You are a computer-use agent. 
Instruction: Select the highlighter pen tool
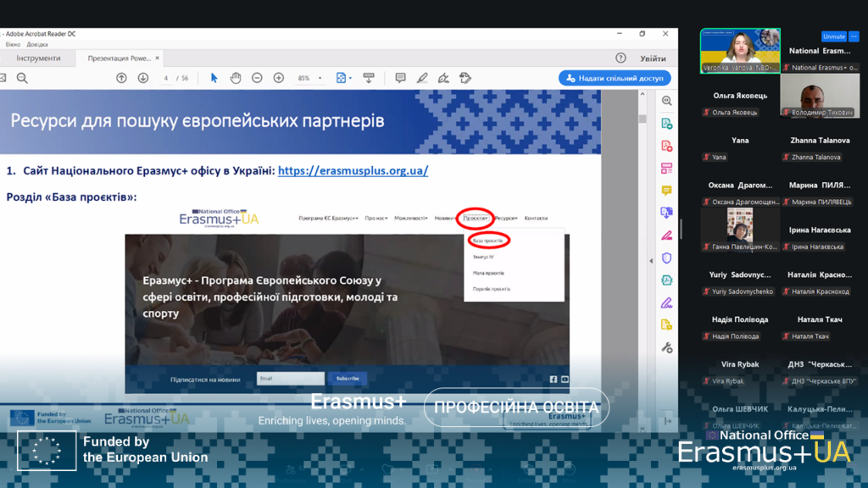click(422, 78)
